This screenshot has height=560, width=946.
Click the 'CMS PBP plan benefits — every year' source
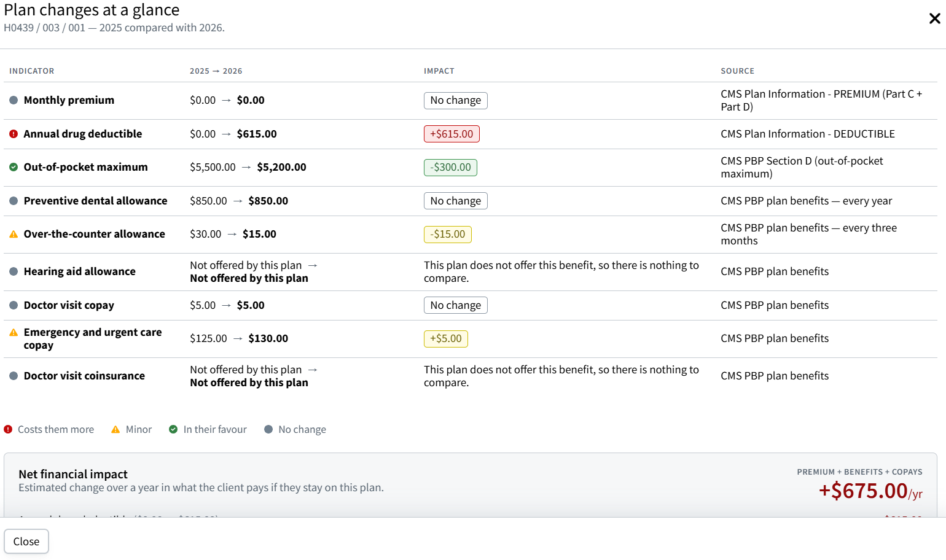tap(807, 201)
